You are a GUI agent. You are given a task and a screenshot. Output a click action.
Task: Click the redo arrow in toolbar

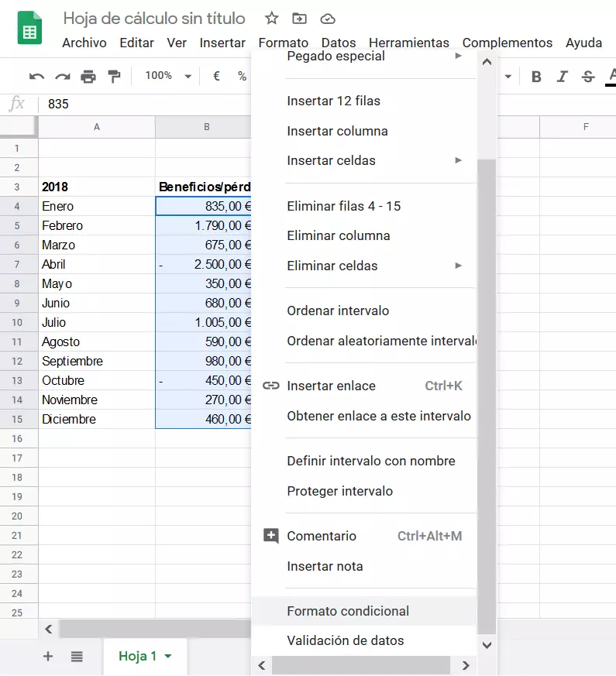[x=63, y=77]
